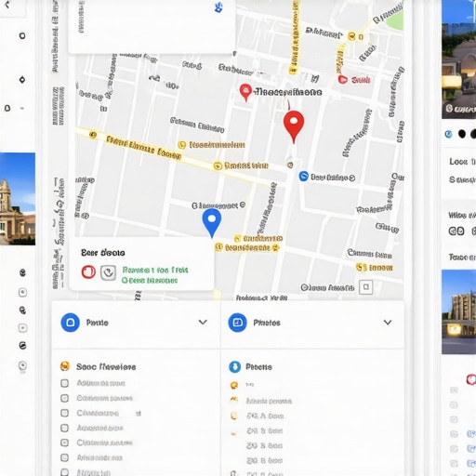Click the blue circular marker on the map
476x476 pixels.
click(303, 177)
